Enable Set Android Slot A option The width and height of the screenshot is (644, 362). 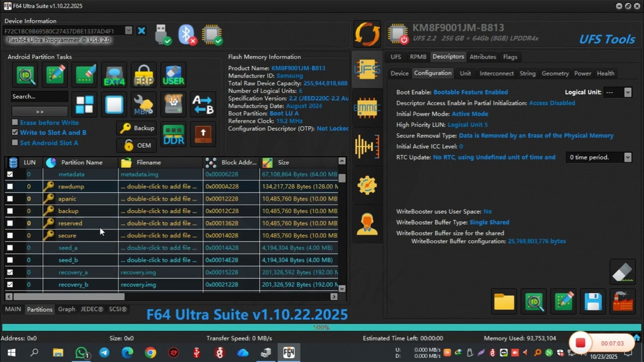click(x=15, y=143)
